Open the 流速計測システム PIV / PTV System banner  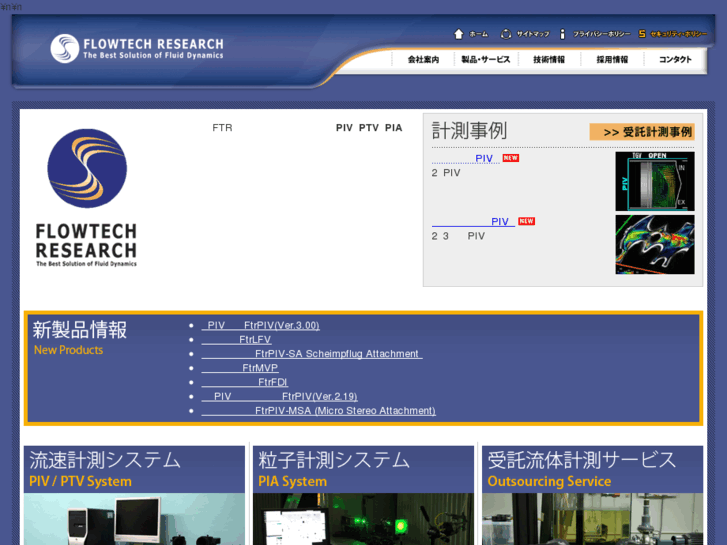(134, 469)
